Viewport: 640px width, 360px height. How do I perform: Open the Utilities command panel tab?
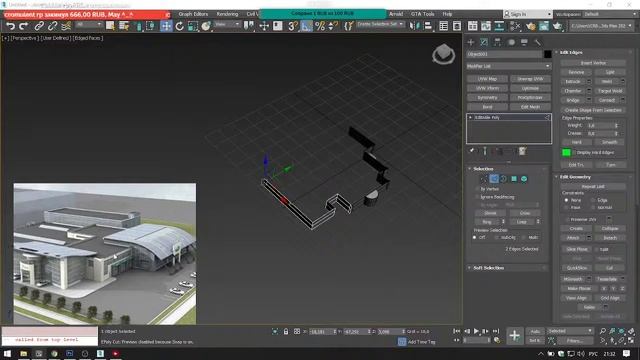[x=538, y=42]
